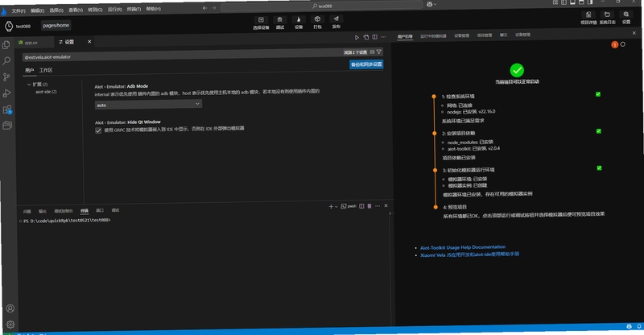644x335 pixels.
Task: Click the 选择设备 toolbar icon
Action: [261, 23]
